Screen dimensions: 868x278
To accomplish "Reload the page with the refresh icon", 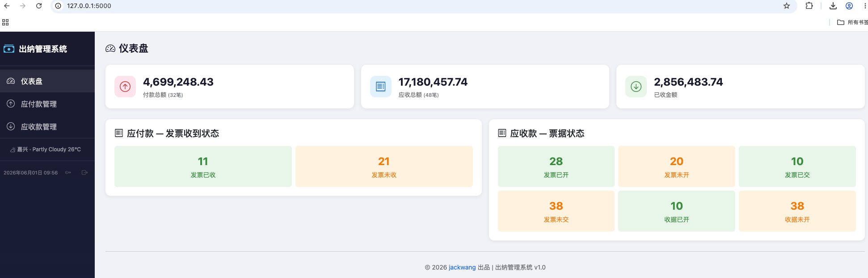I will pyautogui.click(x=39, y=6).
